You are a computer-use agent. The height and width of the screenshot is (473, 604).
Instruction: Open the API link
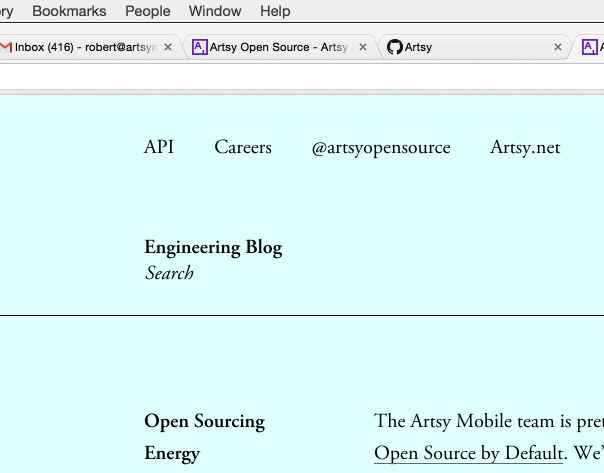[x=159, y=147]
